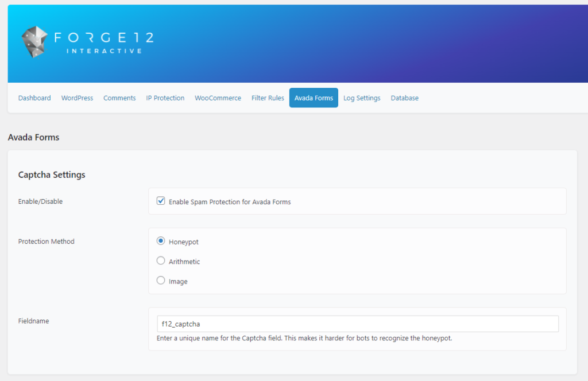588x381 pixels.
Task: Click the Forge12 Interactive logo
Action: [87, 42]
